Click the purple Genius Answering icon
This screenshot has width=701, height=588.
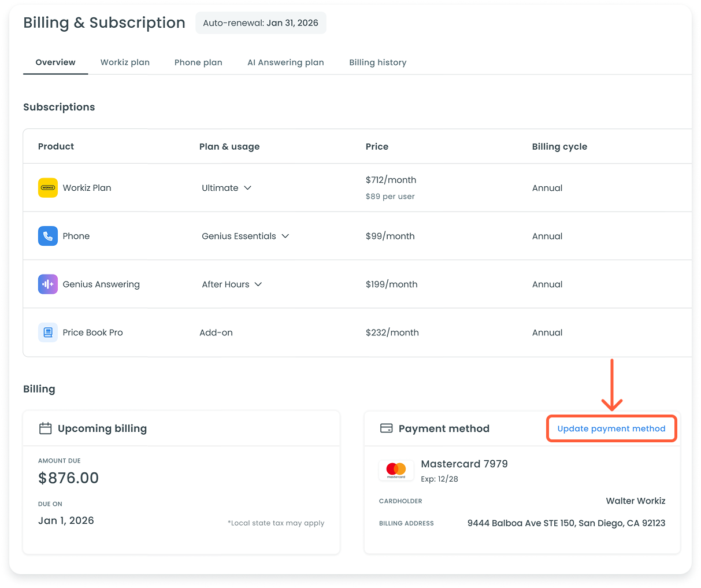(x=48, y=284)
